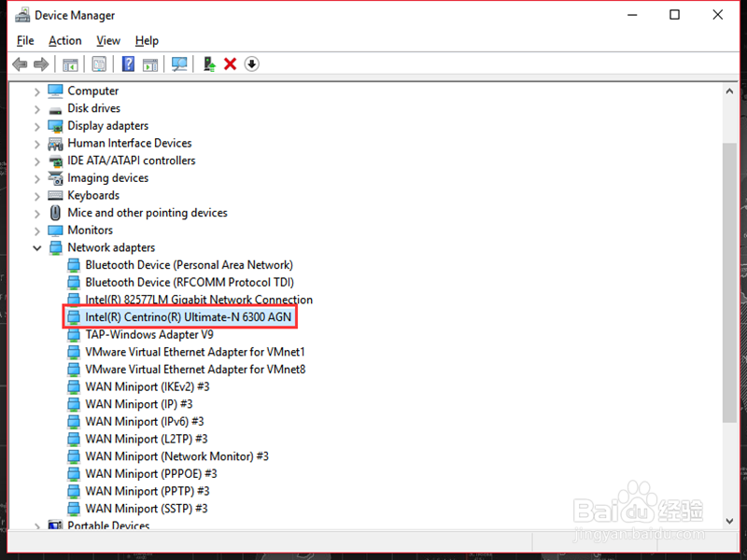The image size is (747, 560).
Task: Expand Mice and other pointing devices
Action: (x=37, y=214)
